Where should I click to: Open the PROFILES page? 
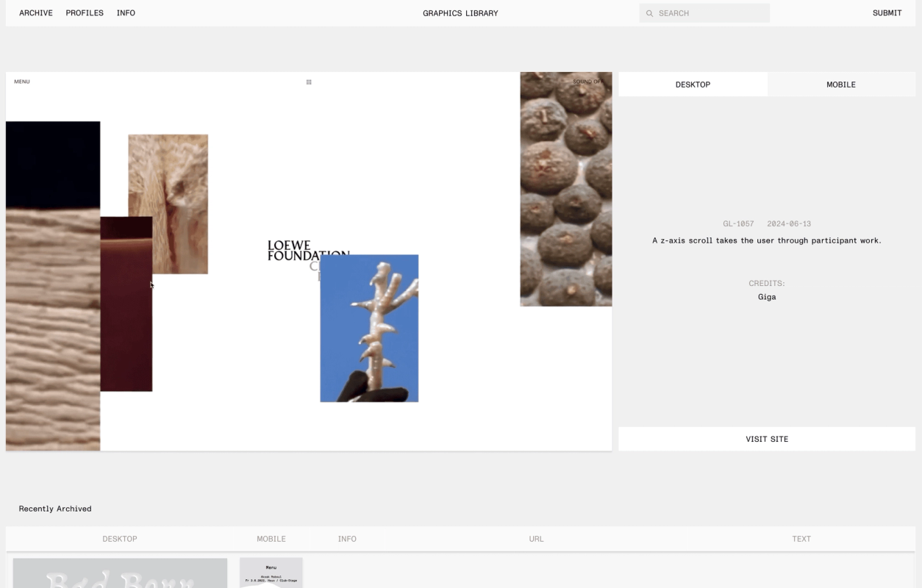coord(85,13)
